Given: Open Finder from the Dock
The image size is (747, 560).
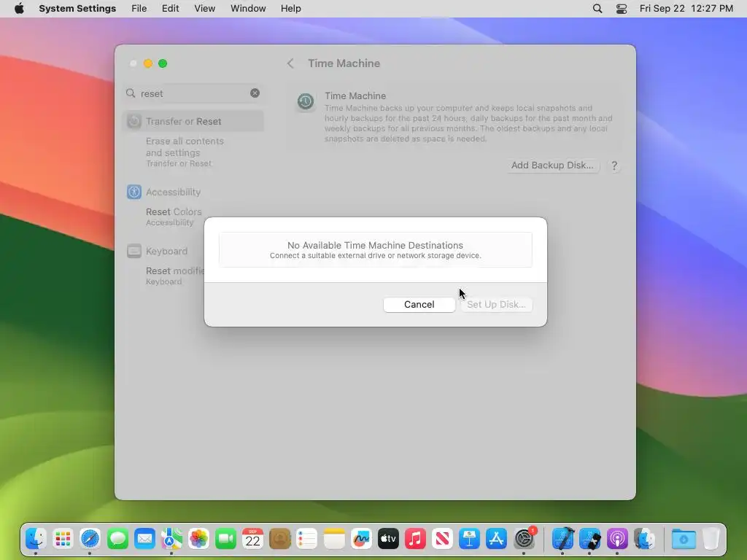Looking at the screenshot, I should 35,539.
